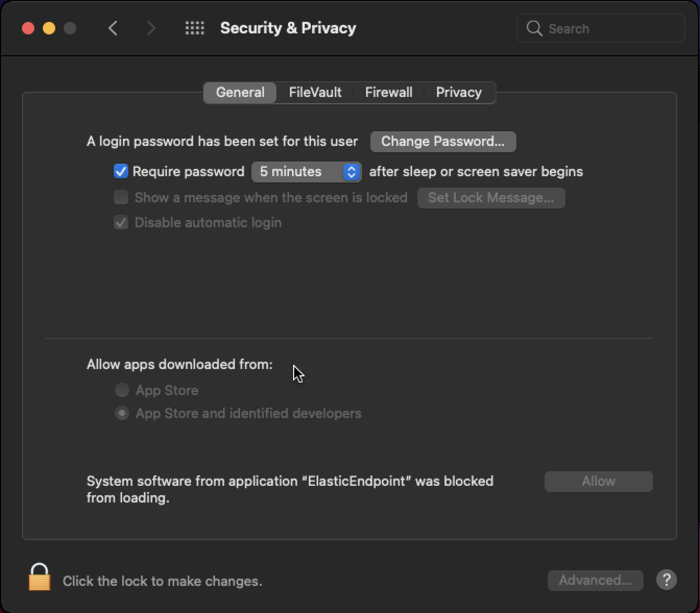Viewport: 700px width, 613px height.
Task: Select App Store and identified developers
Action: [x=122, y=413]
